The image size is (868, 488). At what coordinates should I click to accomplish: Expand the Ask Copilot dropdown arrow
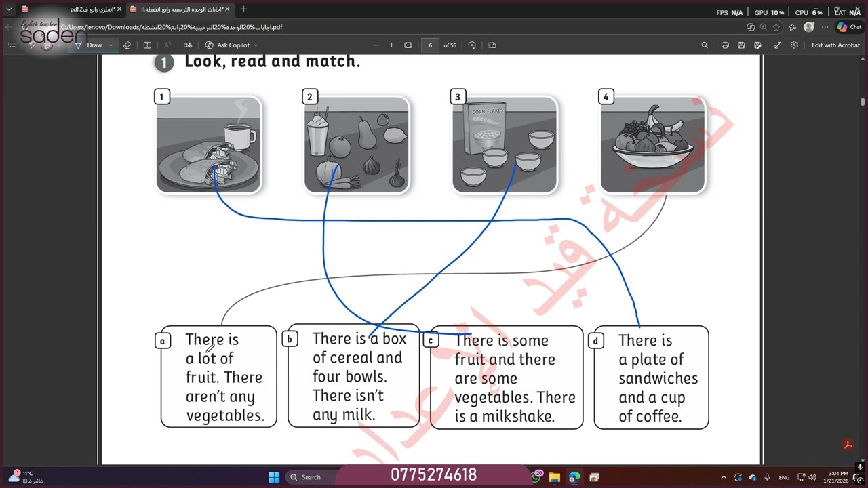pos(256,45)
